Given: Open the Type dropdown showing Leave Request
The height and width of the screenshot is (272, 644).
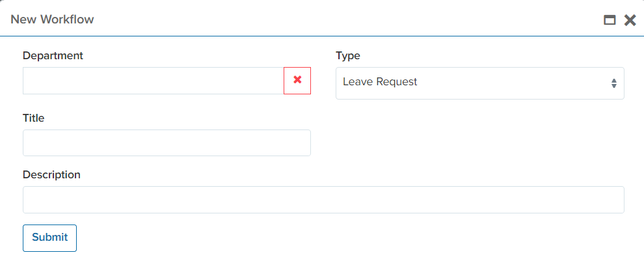Looking at the screenshot, I should coord(479,83).
